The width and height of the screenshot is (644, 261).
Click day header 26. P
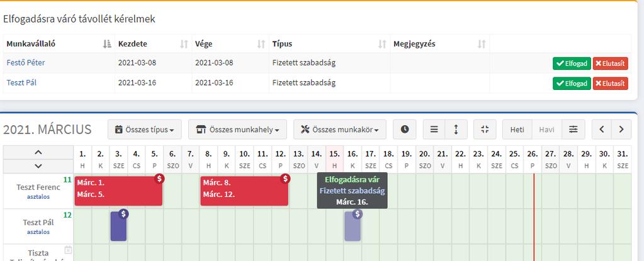point(533,159)
